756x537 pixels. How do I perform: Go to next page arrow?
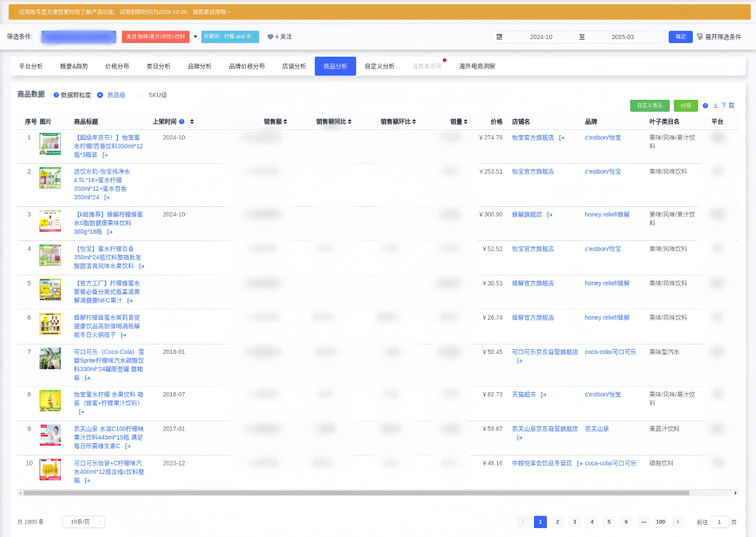pyautogui.click(x=678, y=522)
